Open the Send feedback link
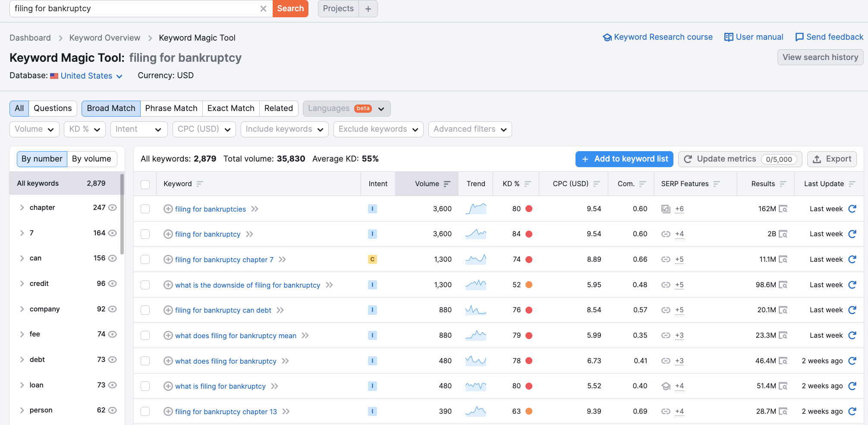The width and height of the screenshot is (868, 425). [829, 37]
